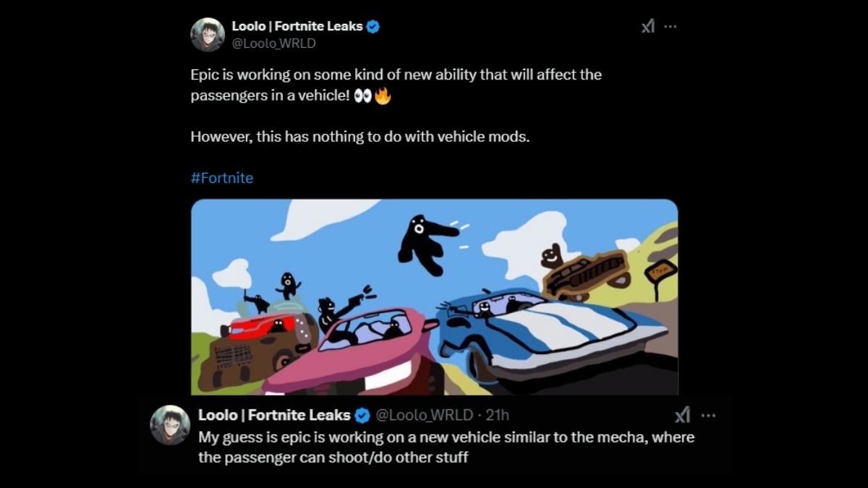Click the eyes emoji in the tweet
Viewport: 868px width, 488px height.
tap(363, 96)
